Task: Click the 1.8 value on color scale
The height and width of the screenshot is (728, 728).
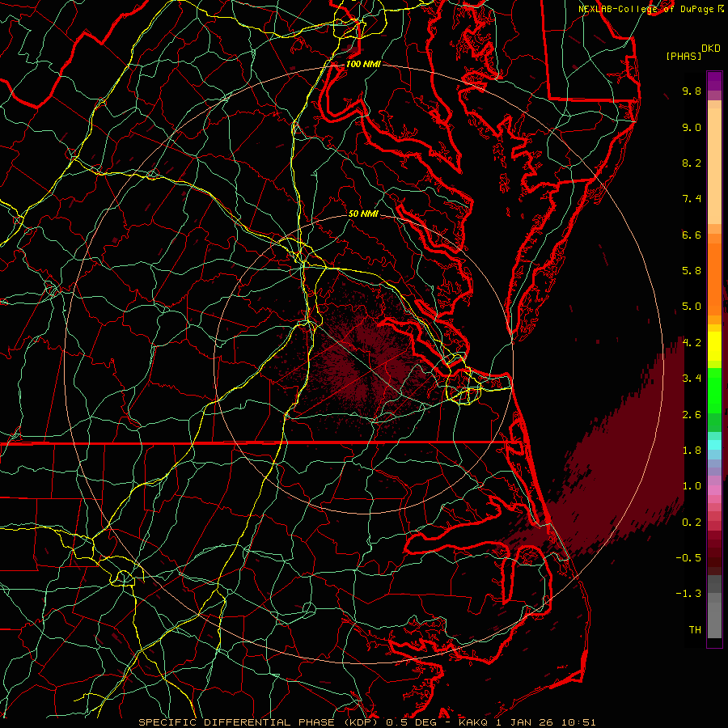Action: (x=692, y=451)
